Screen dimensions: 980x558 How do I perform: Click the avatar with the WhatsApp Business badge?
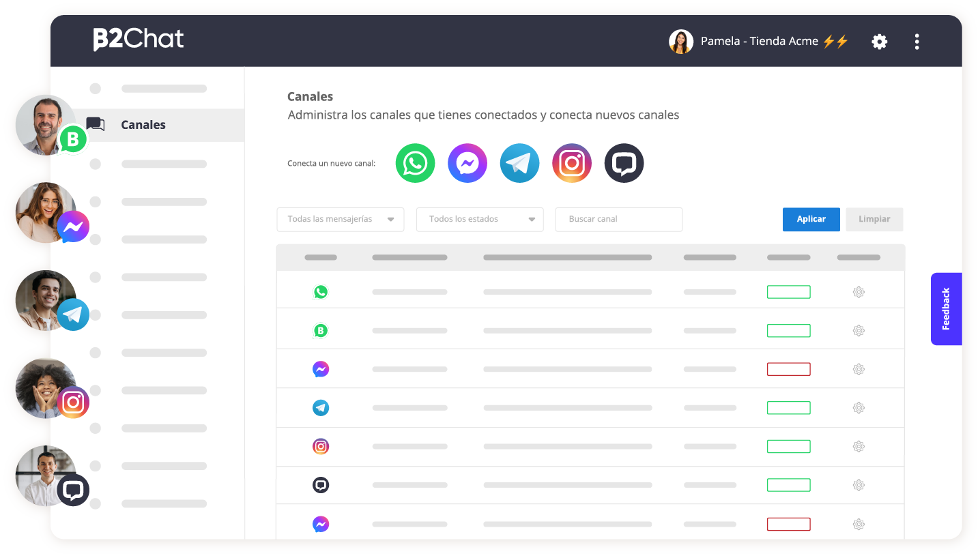(46, 126)
